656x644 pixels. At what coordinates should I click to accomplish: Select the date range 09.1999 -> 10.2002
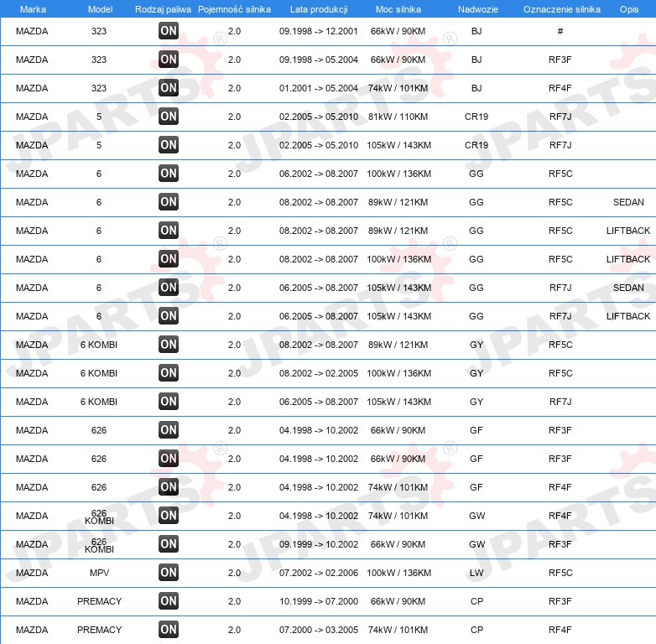coord(319,544)
